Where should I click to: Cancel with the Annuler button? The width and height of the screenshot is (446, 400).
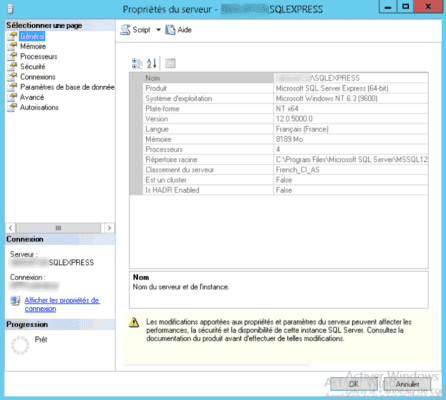(x=407, y=384)
